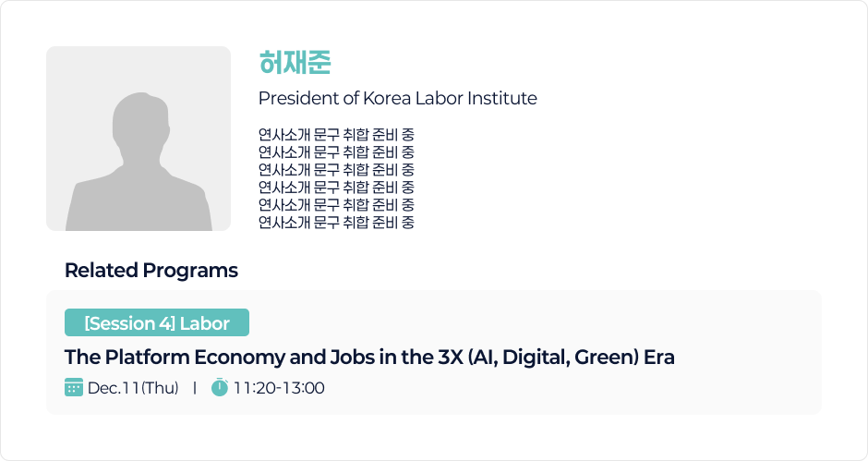
Task: Click the 11:20-13:00 session time
Action: tap(279, 388)
